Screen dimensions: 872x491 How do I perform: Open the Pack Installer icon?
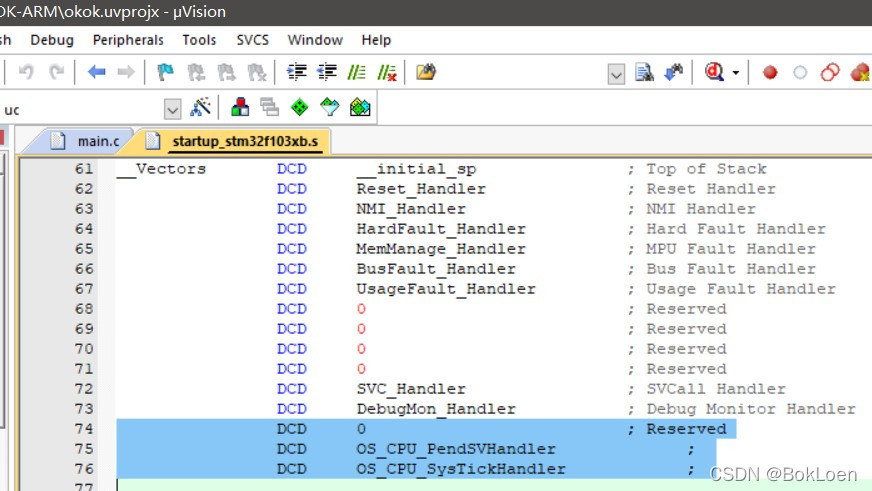(360, 107)
